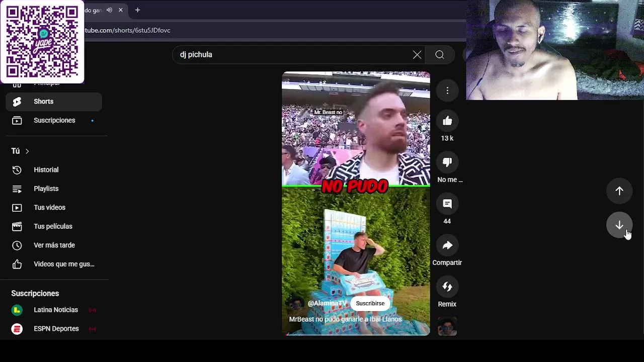Click the @AlaminaTV avatar on the Short

(x=297, y=304)
